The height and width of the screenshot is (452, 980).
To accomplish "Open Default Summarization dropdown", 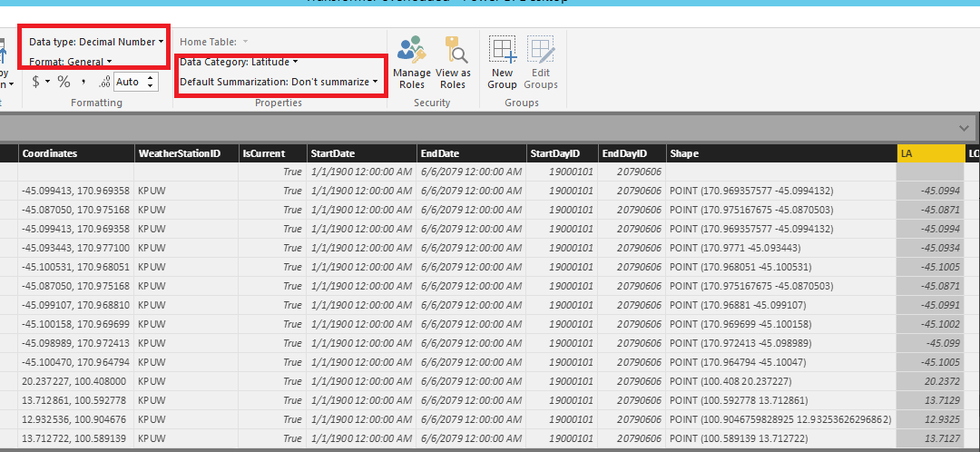I will point(279,82).
